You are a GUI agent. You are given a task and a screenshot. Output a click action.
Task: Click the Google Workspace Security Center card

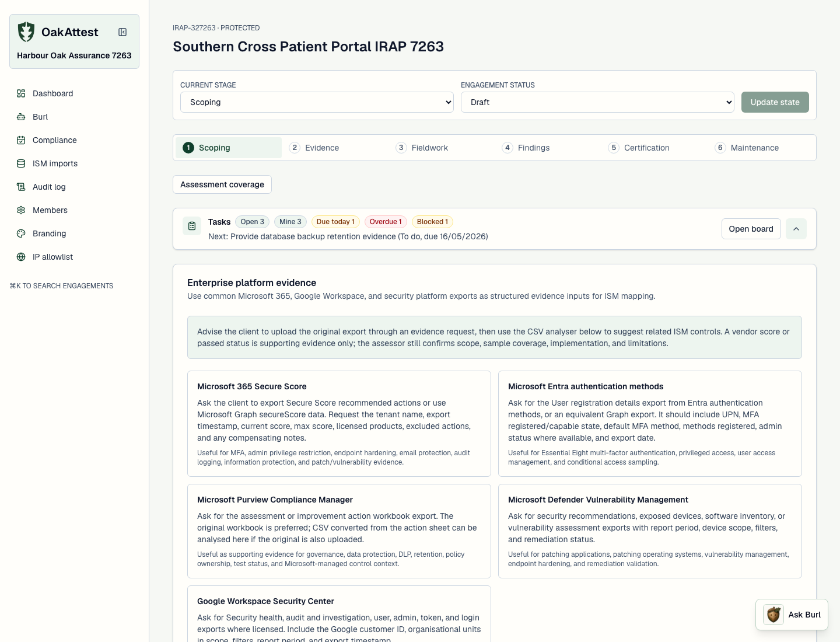[339, 614]
